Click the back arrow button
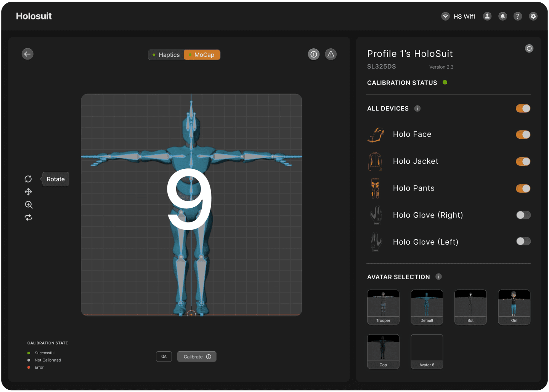This screenshot has height=392, width=549. point(27,54)
